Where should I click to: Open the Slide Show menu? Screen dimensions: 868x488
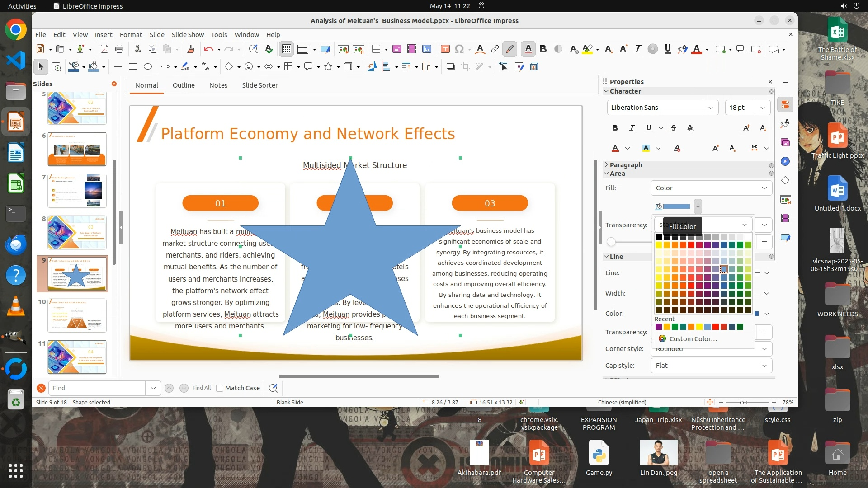(187, 35)
